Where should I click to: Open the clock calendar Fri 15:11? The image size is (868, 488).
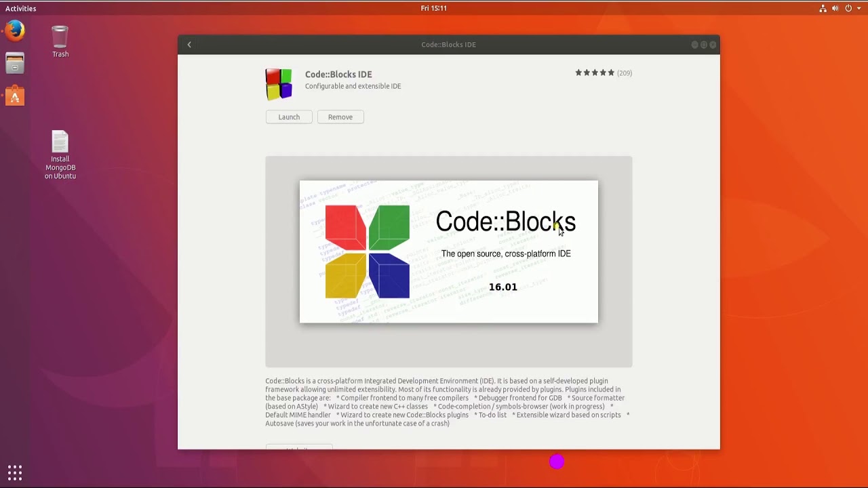433,8
